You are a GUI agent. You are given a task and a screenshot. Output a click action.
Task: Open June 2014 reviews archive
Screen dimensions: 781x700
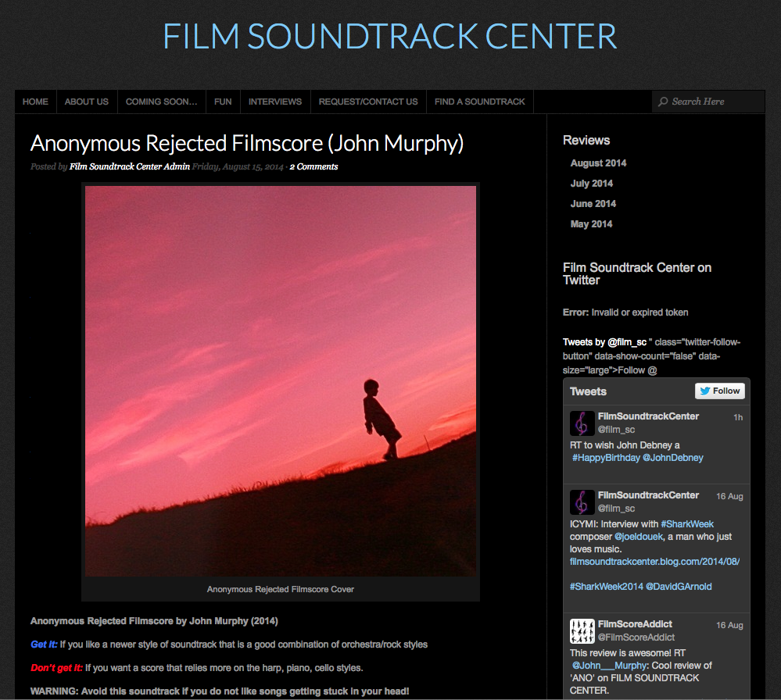[593, 204]
